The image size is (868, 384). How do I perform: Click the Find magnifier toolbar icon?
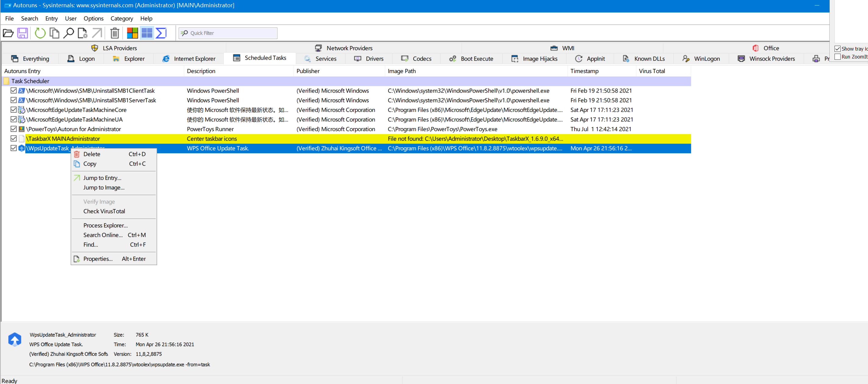pos(69,33)
